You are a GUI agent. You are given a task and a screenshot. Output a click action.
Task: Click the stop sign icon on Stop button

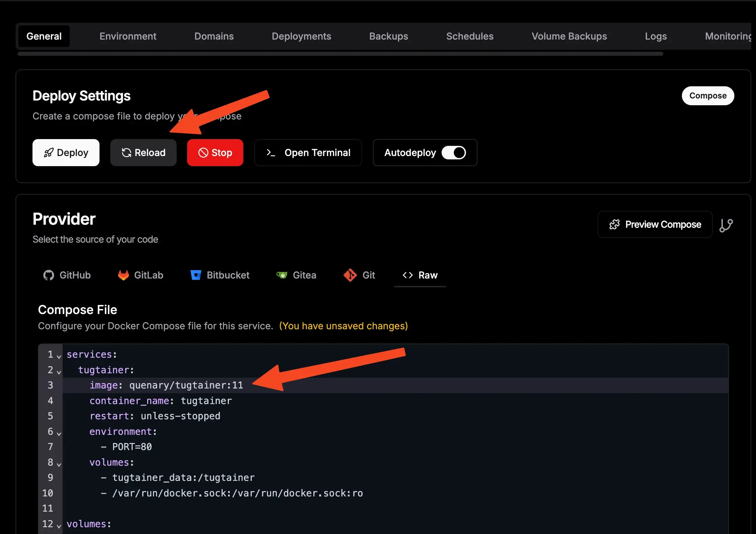click(204, 153)
